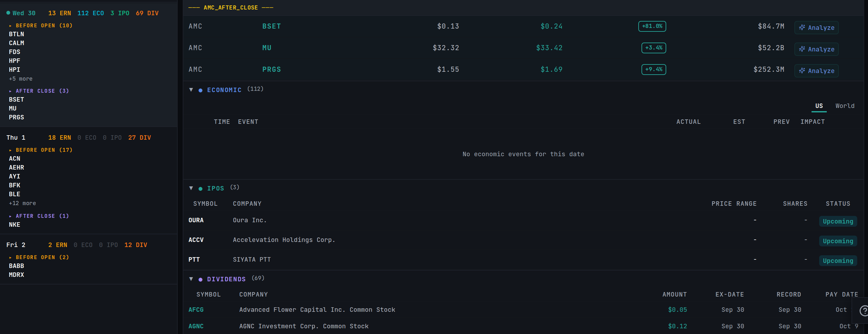Click the IMPACT column header
Image resolution: width=868 pixels, height=334 pixels.
pyautogui.click(x=813, y=122)
